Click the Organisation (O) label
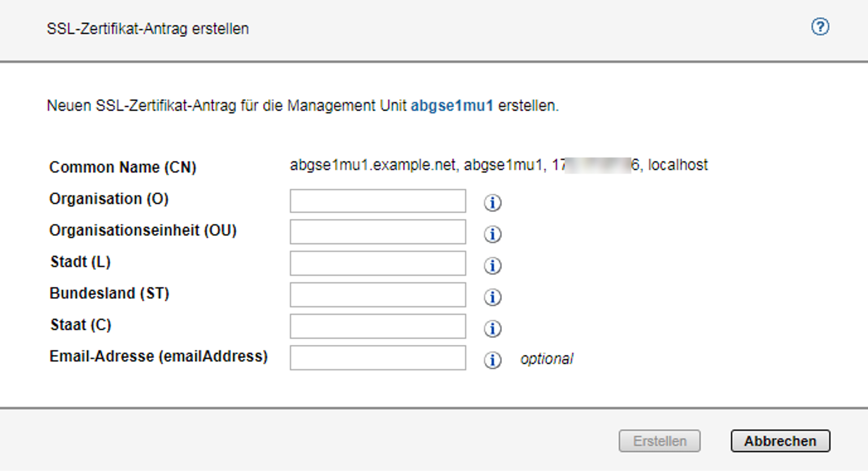 (109, 199)
